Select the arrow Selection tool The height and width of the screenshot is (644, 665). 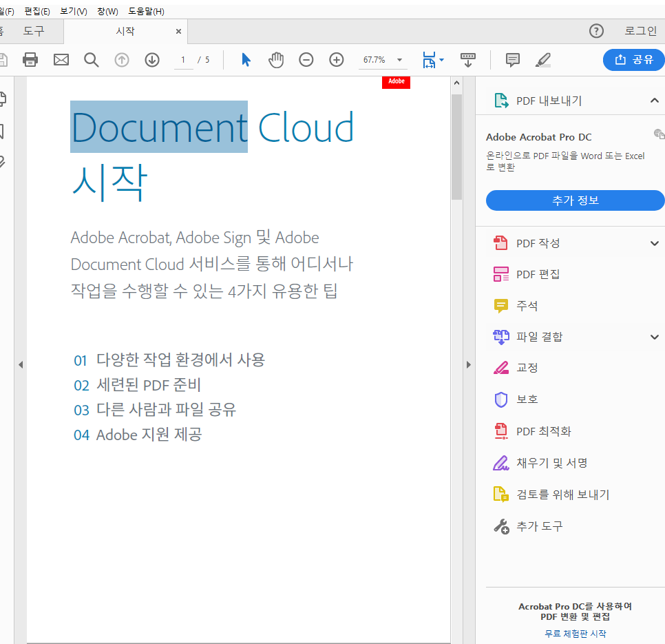(246, 60)
